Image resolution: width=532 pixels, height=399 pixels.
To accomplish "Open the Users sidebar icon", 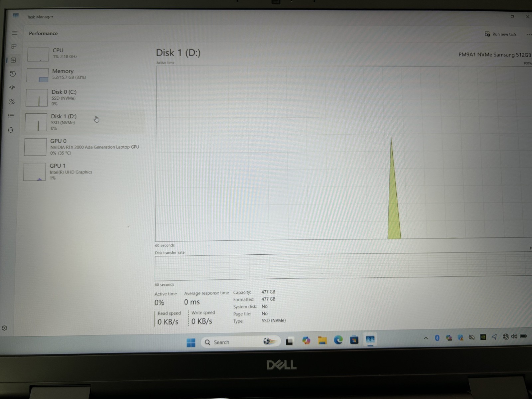I will click(x=12, y=101).
